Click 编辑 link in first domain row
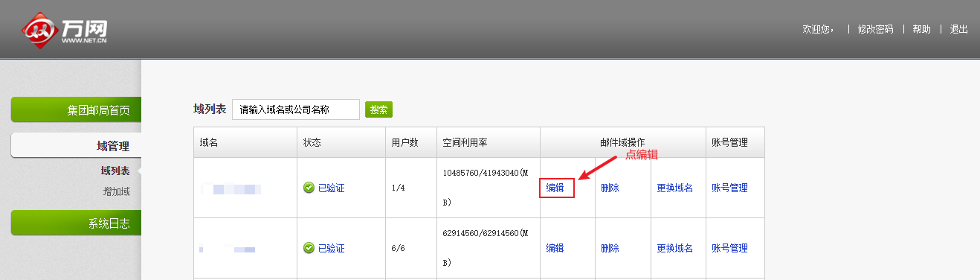The width and height of the screenshot is (980, 280). [555, 188]
